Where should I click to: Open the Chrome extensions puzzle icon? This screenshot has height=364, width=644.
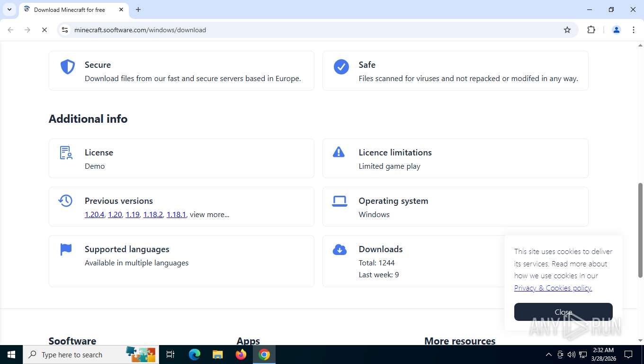tap(591, 30)
